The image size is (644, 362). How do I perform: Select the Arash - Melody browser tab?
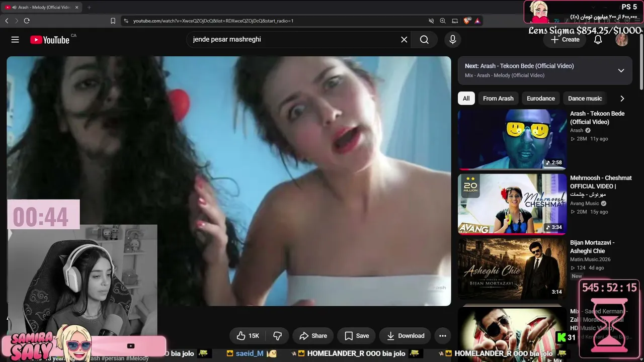(42, 8)
